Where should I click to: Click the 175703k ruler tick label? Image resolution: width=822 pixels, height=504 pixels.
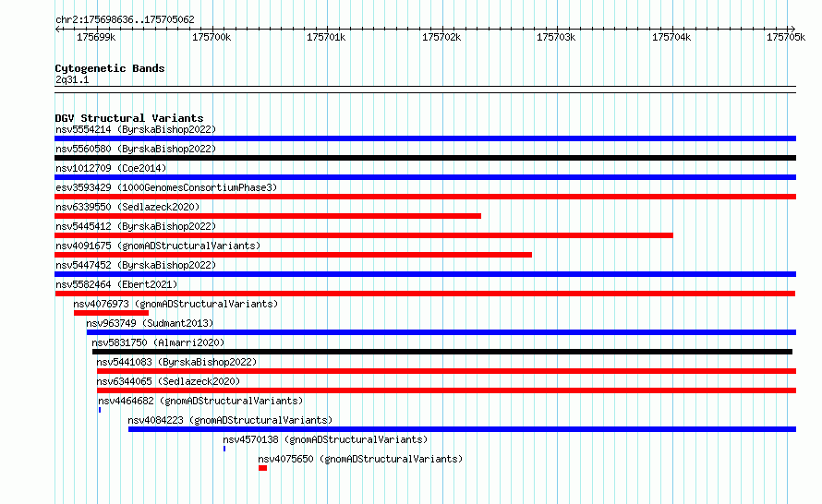point(556,37)
